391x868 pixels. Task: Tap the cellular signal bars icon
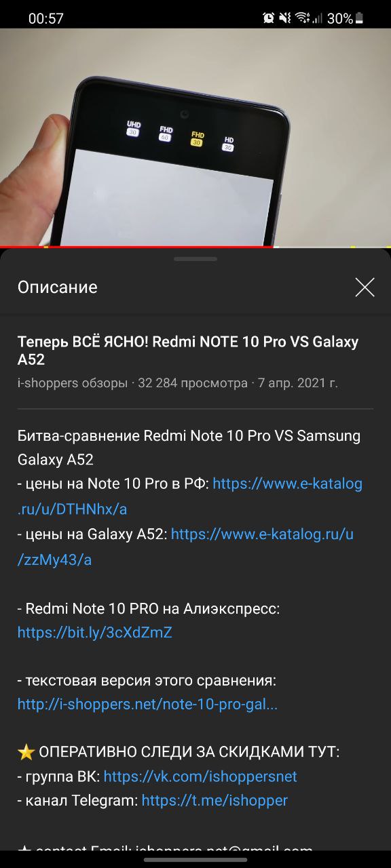317,18
